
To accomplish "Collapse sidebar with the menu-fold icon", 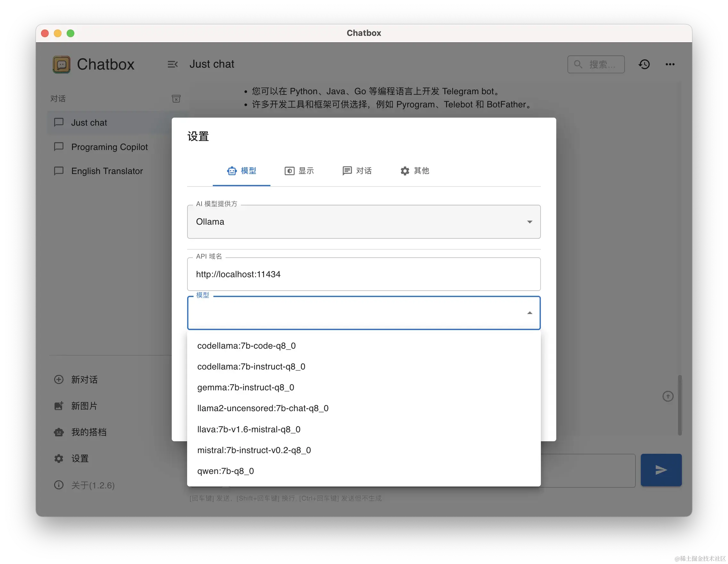I will (172, 64).
